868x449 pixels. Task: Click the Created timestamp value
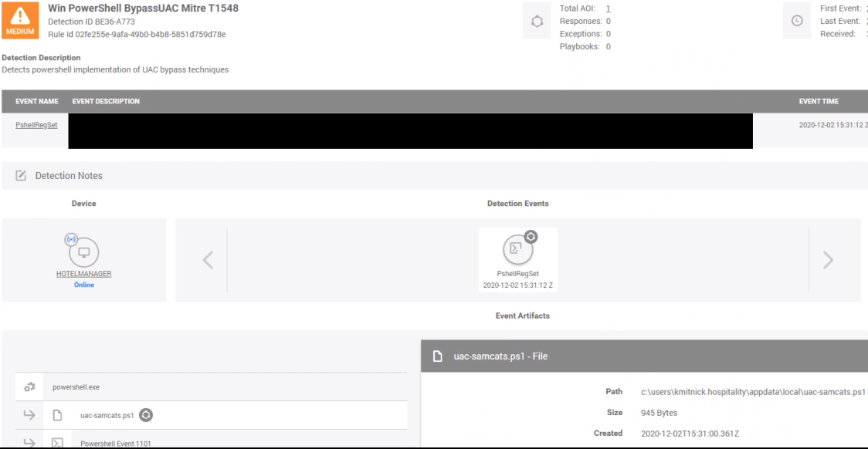(x=690, y=434)
